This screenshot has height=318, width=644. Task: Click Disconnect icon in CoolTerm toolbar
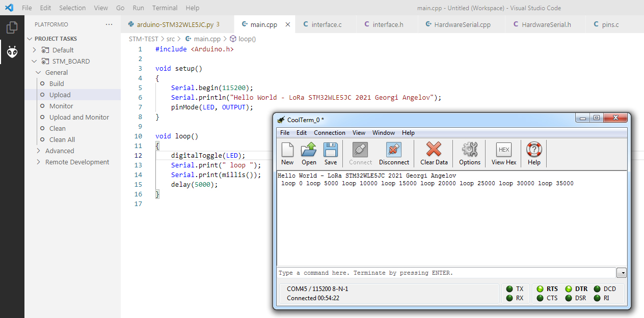point(394,153)
